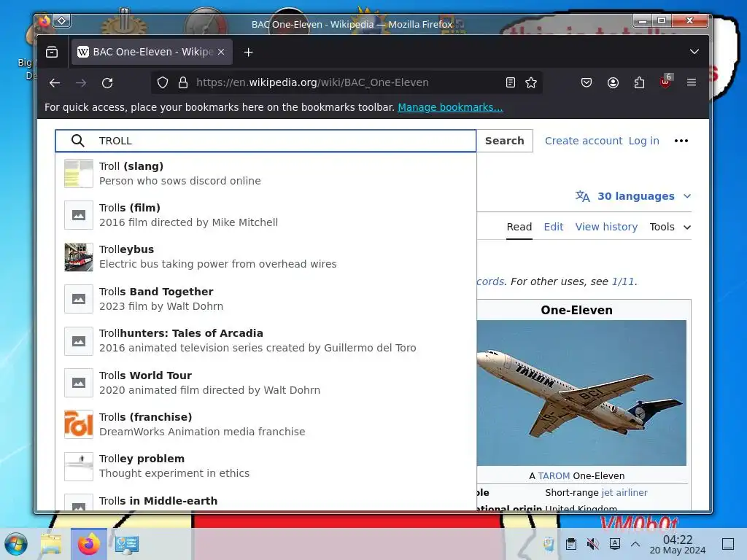Click the title bar pin diamond icon

pos(62,20)
